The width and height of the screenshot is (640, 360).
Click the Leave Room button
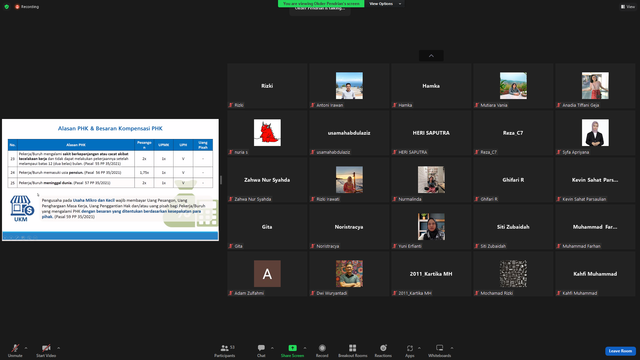coord(620,351)
